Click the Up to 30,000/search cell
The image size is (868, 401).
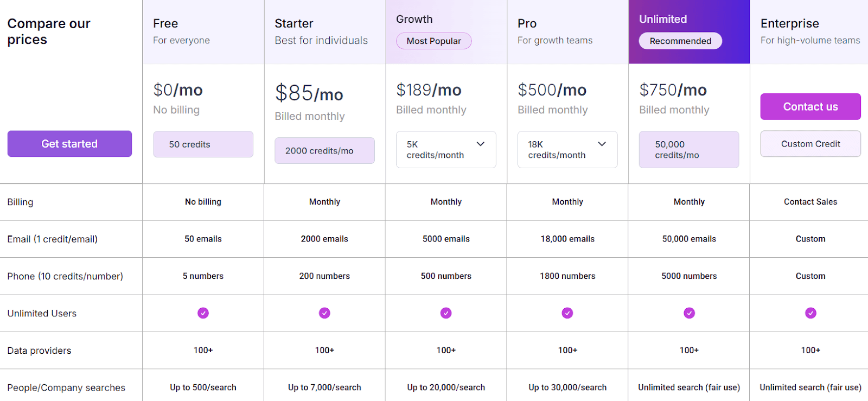[x=567, y=387]
